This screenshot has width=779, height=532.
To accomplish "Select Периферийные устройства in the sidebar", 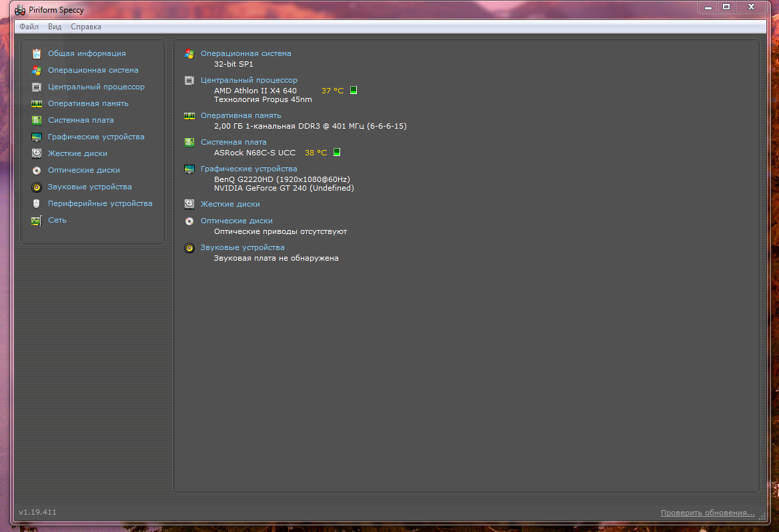I will 100,203.
